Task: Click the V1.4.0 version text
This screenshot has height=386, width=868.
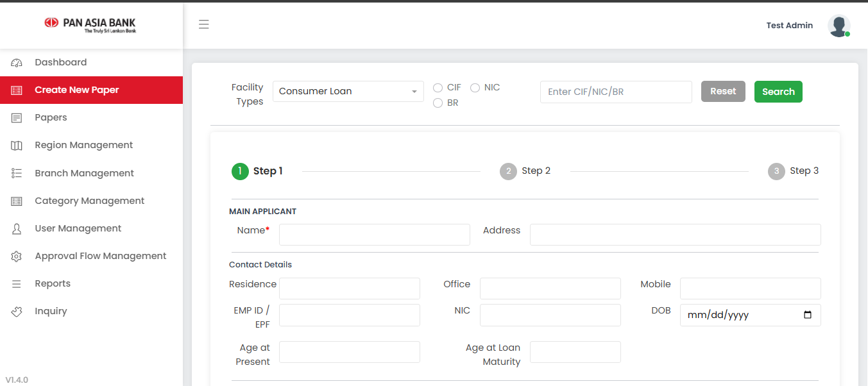Action: click(17, 380)
